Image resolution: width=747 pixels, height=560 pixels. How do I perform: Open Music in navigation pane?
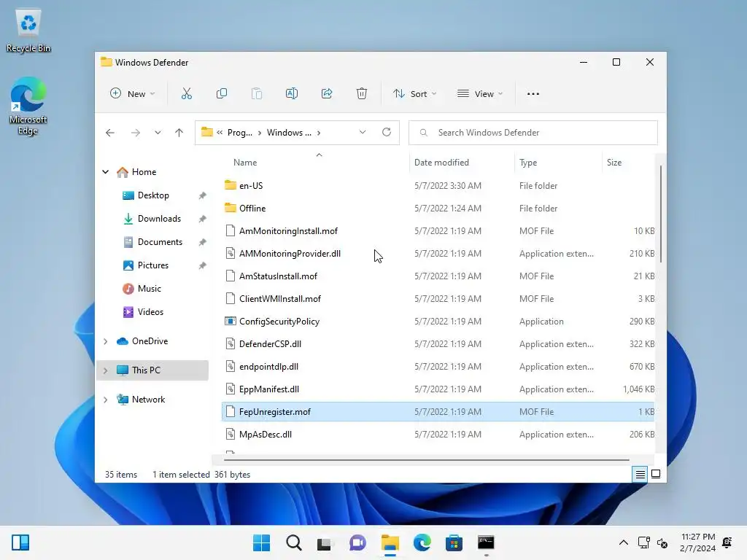coord(149,289)
